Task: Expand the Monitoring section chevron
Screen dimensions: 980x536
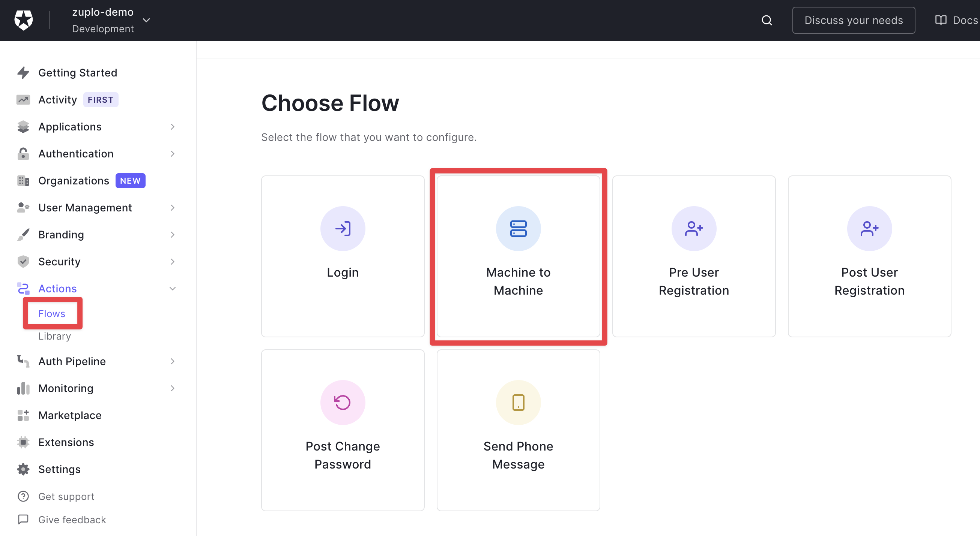Action: (x=172, y=388)
